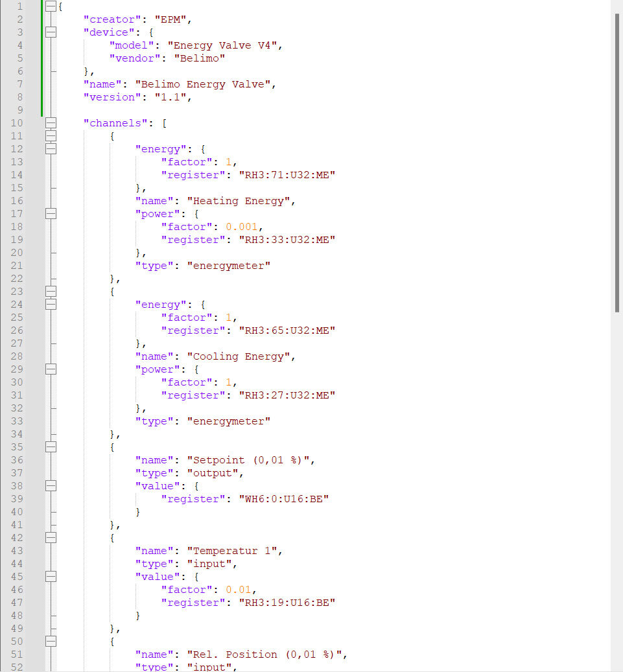Click the "Temperatur 1" name value
Screen dimensions: 623x672
pyautogui.click(x=232, y=551)
